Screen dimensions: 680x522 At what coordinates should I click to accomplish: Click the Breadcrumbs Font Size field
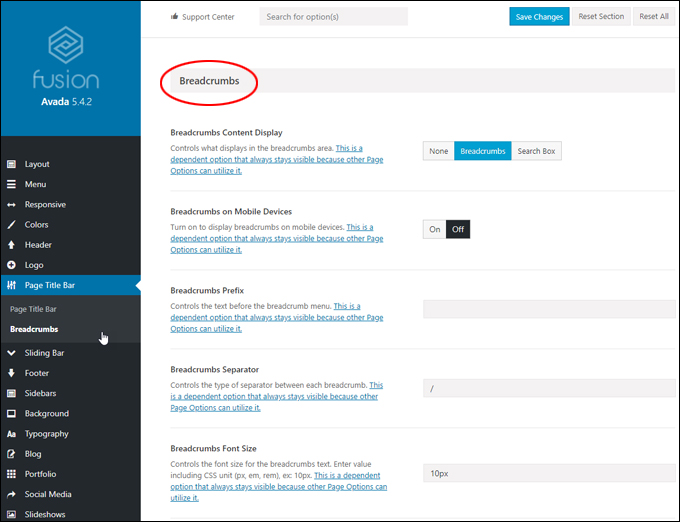(549, 473)
